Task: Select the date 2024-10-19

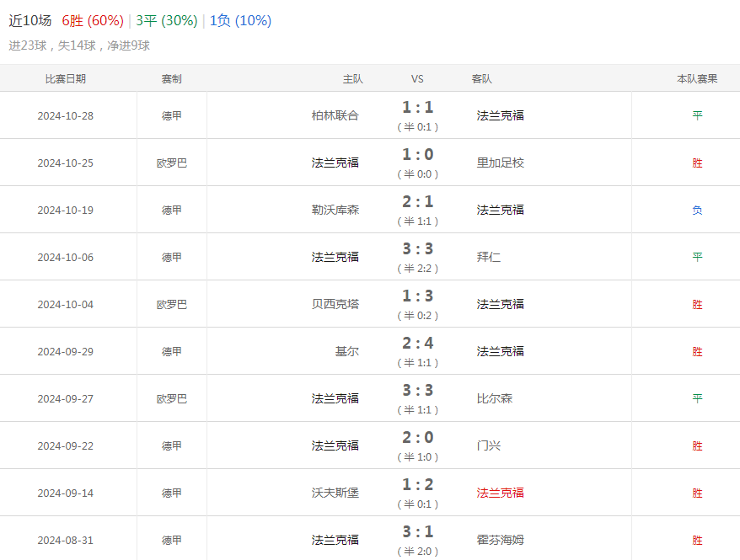Action: click(x=66, y=211)
